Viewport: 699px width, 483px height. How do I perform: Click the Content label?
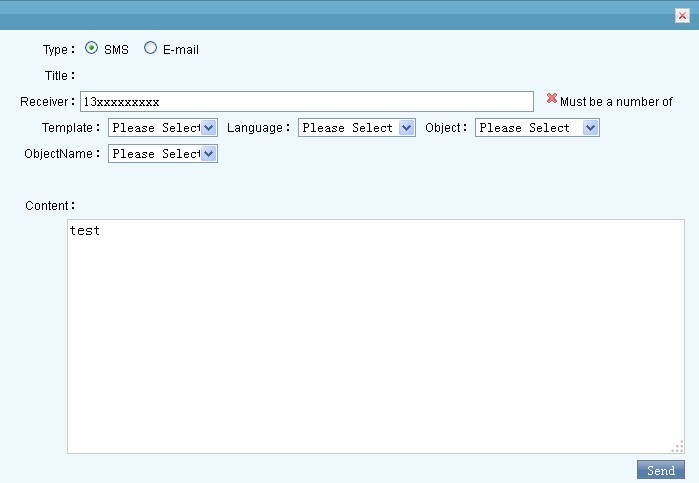pyautogui.click(x=49, y=206)
